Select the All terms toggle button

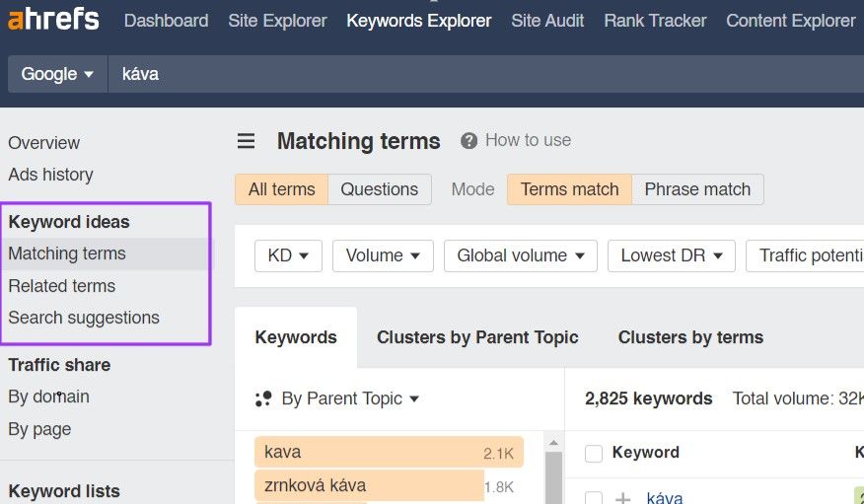(x=281, y=189)
